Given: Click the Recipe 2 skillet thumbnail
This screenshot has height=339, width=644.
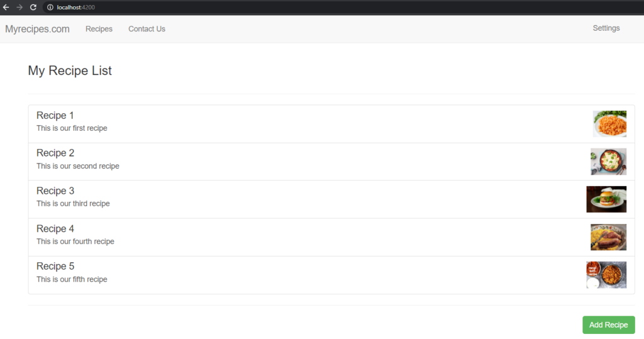Looking at the screenshot, I should (609, 162).
